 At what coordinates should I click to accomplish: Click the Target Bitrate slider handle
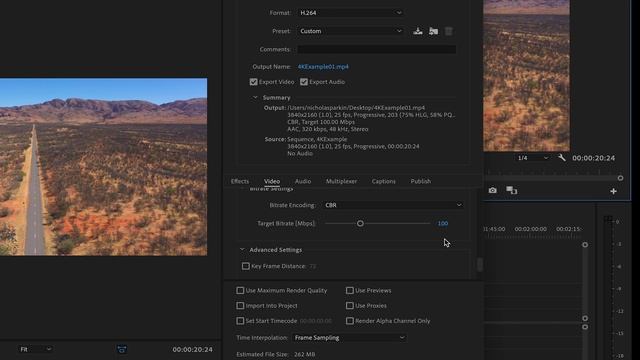pyautogui.click(x=360, y=223)
